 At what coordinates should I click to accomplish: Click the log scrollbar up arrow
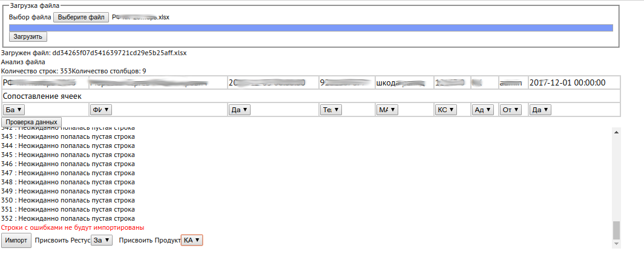click(616, 132)
